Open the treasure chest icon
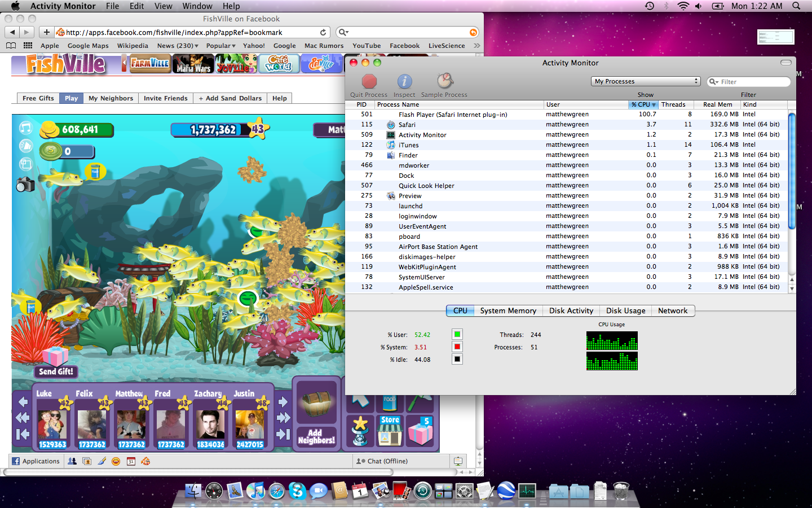The width and height of the screenshot is (812, 508). [x=316, y=403]
